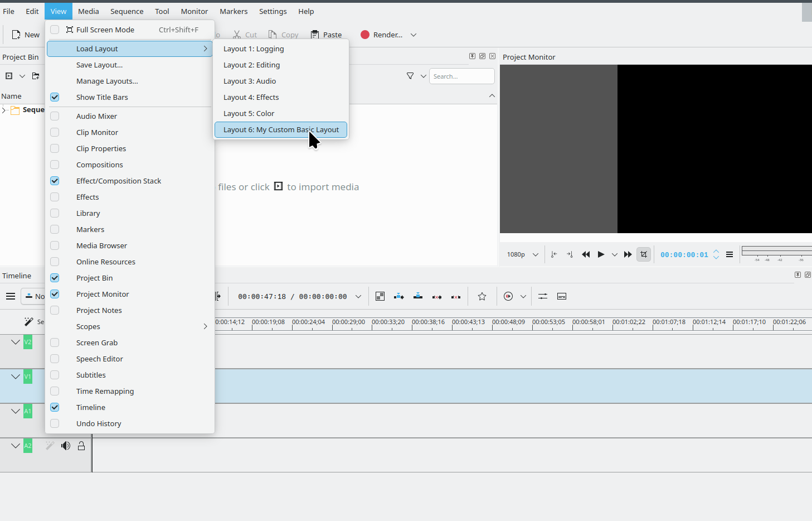Choose Layout 3: Audio
812x521 pixels.
click(250, 81)
